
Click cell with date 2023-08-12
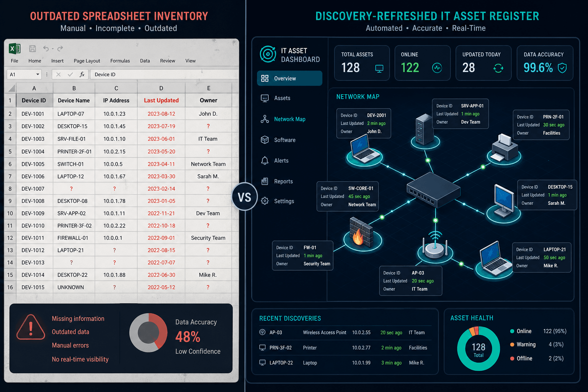(161, 114)
